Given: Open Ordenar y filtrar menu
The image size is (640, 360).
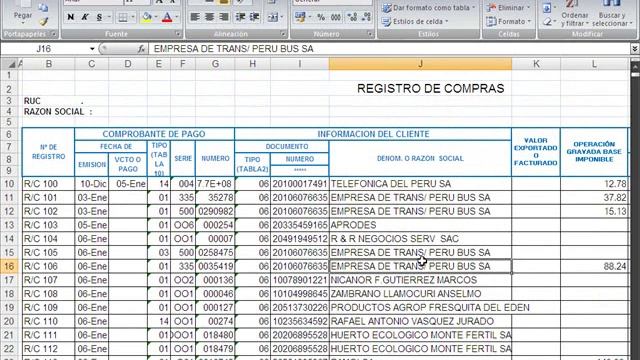Looking at the screenshot, I should tap(575, 14).
